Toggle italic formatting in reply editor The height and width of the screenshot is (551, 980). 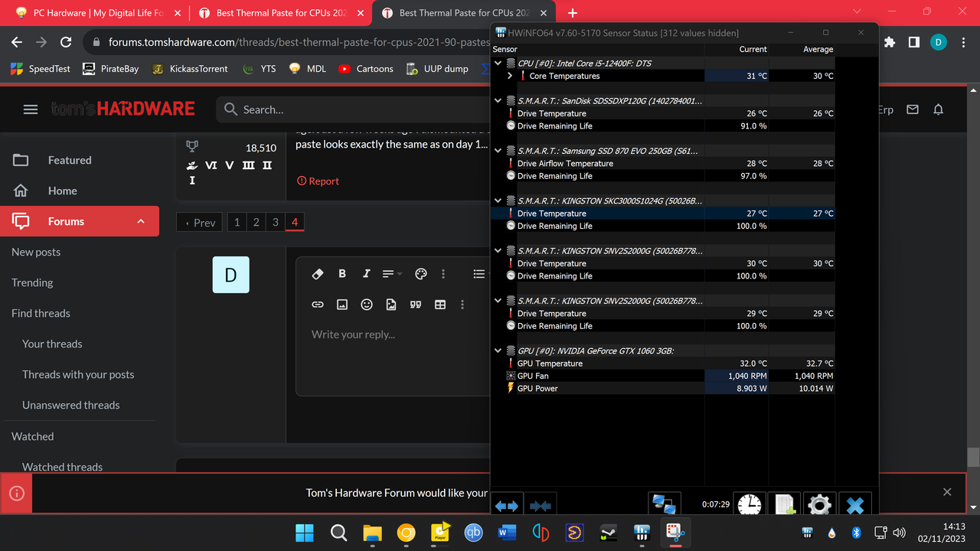pos(366,274)
